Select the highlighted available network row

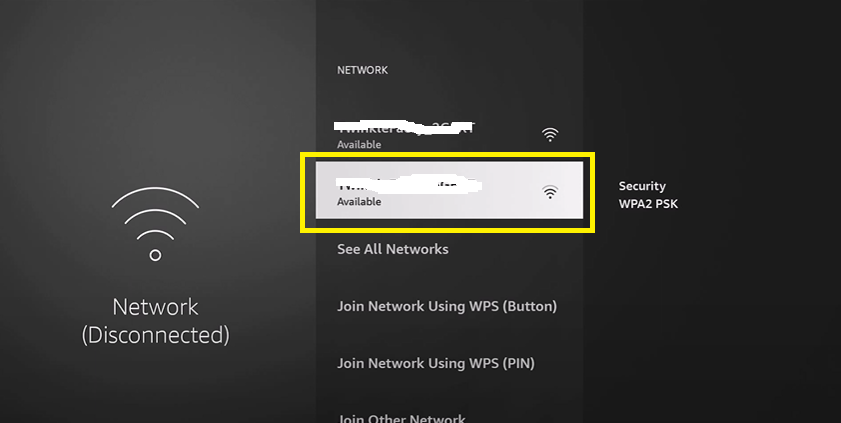[449, 190]
